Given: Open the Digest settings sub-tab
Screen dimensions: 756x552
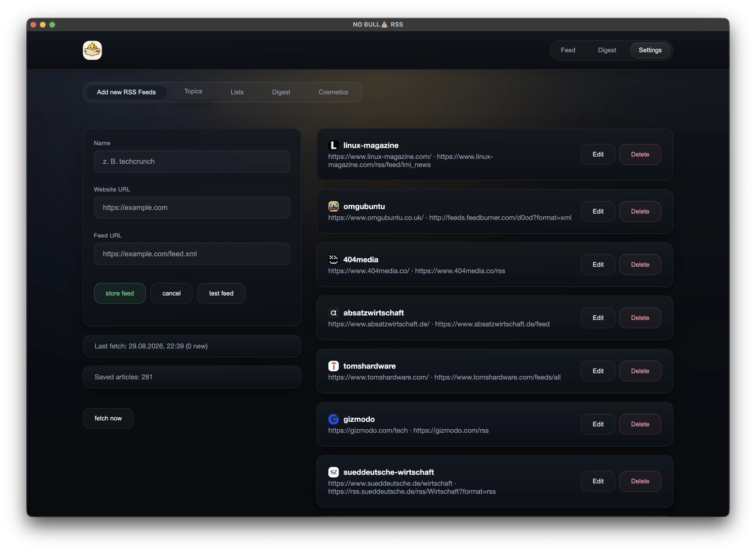Looking at the screenshot, I should tap(281, 92).
